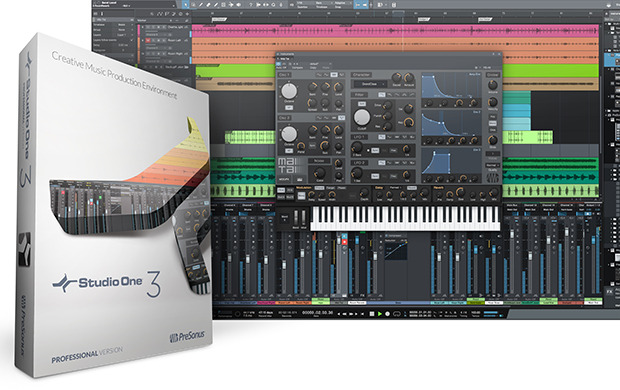
Task: Open the Character type dropdown in Mai Tai
Action: pyautogui.click(x=370, y=84)
